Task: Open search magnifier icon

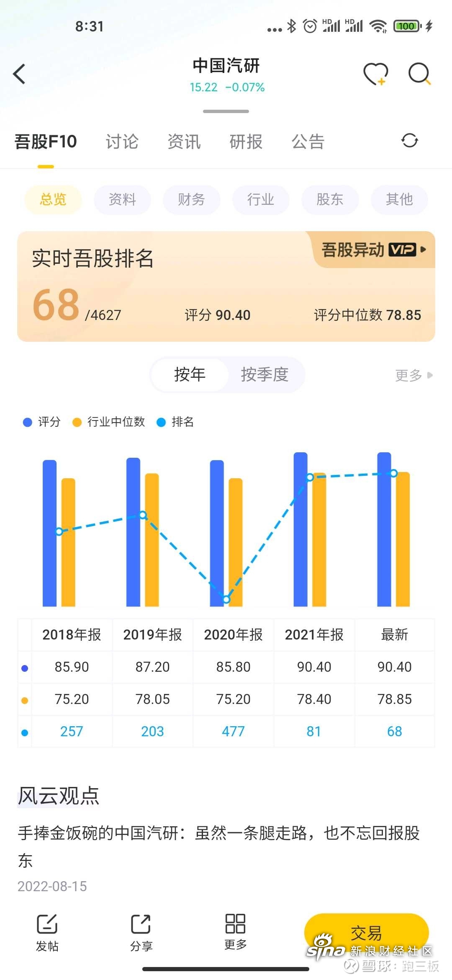Action: coord(419,74)
